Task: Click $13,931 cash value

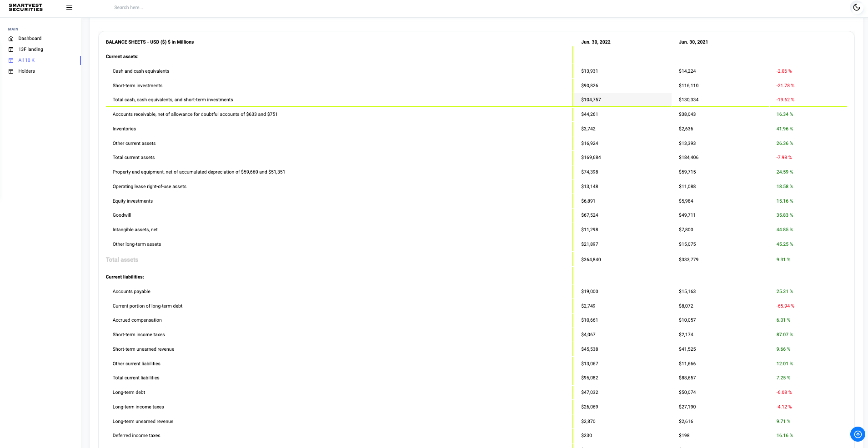Action: 590,71
